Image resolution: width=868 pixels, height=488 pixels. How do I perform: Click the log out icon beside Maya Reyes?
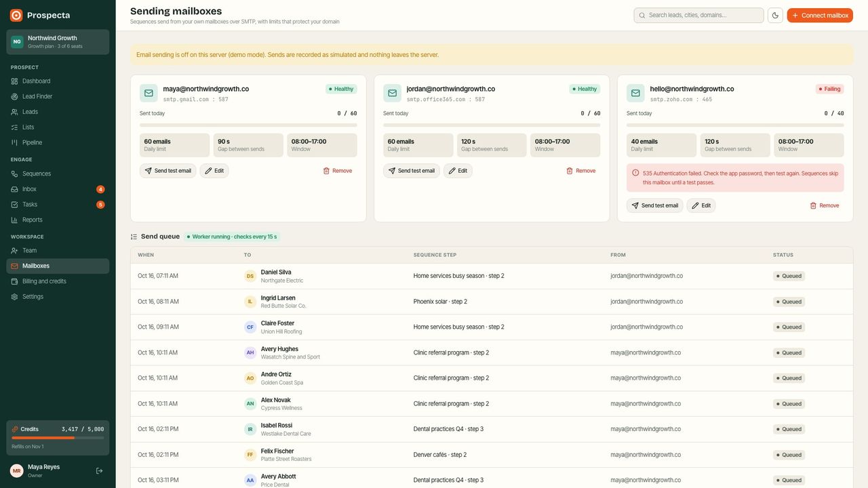[x=100, y=470]
